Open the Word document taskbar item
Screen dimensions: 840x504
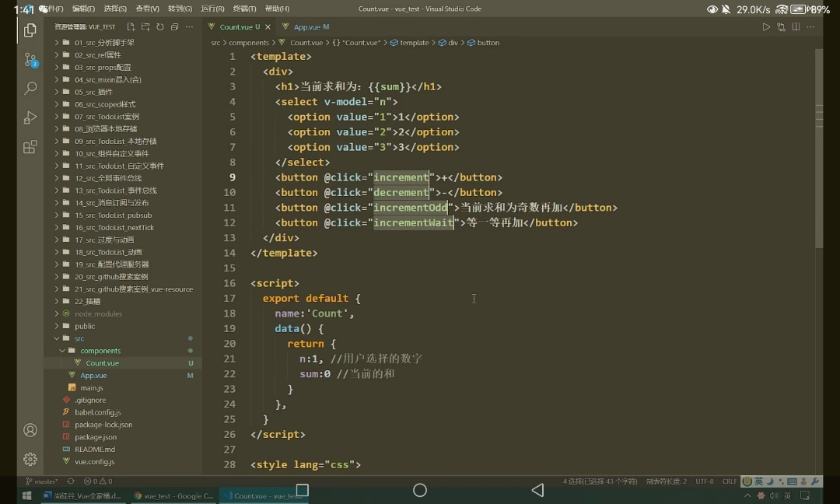click(x=83, y=496)
